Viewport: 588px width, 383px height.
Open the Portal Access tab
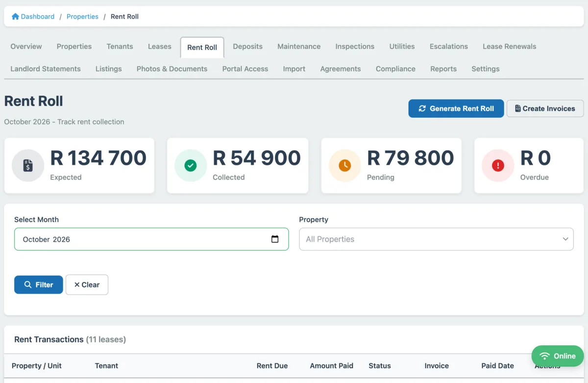245,69
